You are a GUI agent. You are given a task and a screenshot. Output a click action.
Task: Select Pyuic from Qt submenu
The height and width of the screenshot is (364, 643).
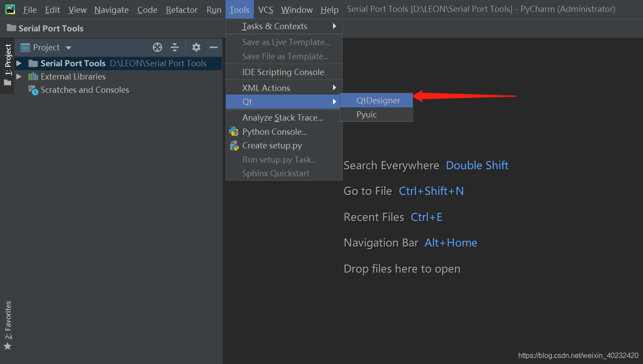point(376,114)
